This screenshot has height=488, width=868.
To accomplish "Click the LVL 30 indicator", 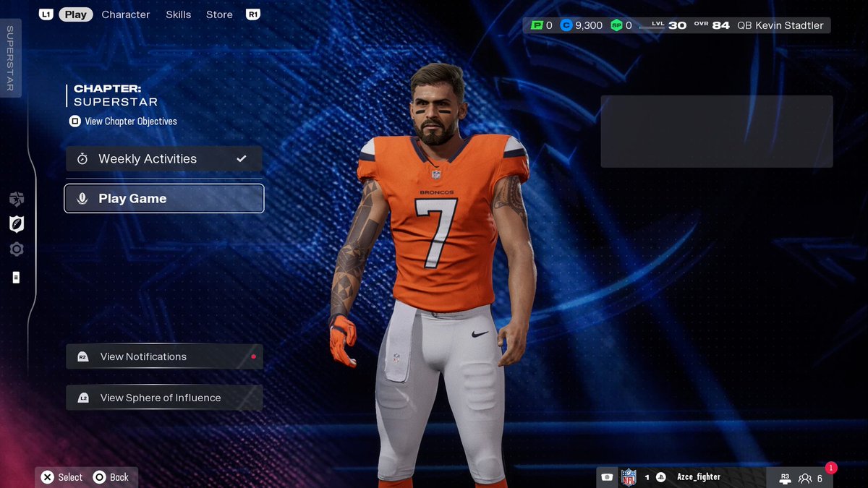I will (x=669, y=25).
